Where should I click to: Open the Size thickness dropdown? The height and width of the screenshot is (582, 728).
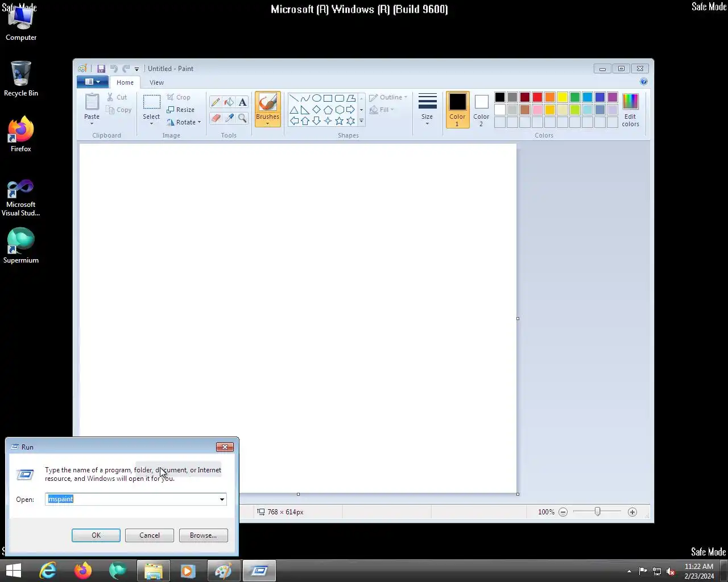(427, 110)
